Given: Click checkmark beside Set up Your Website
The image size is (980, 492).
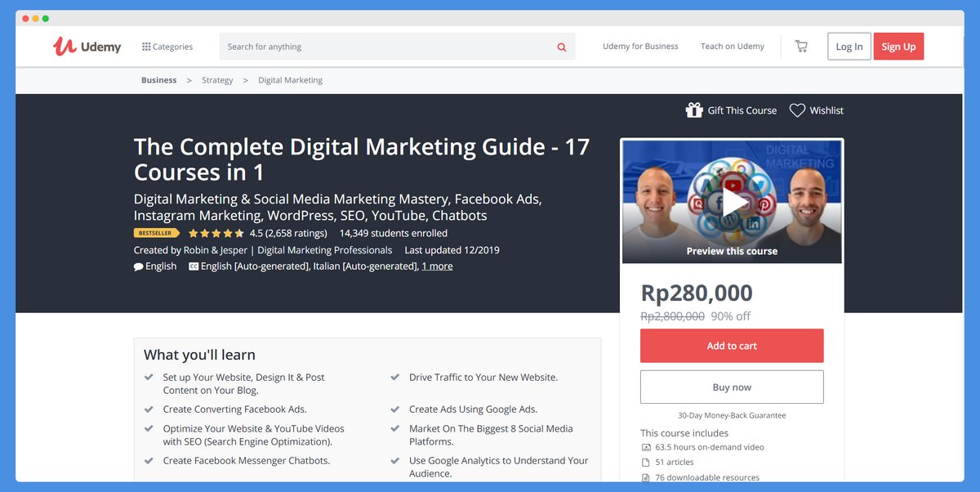Looking at the screenshot, I should click(149, 377).
